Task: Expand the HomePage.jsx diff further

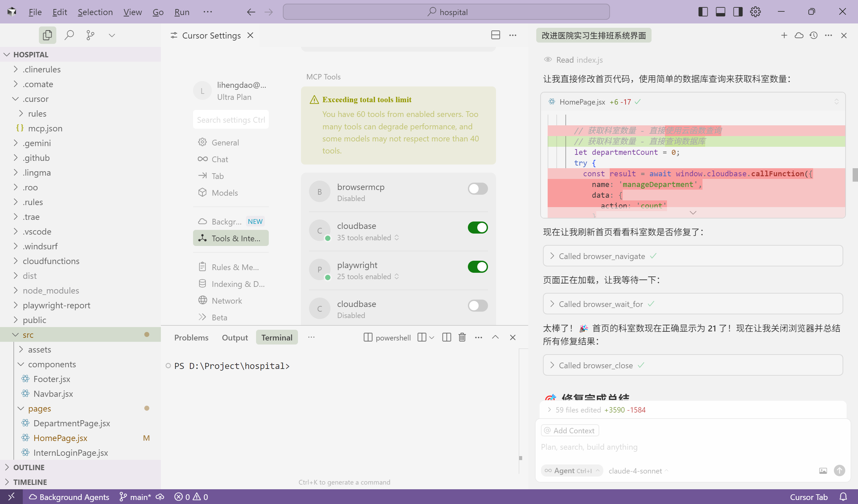Action: (x=693, y=213)
